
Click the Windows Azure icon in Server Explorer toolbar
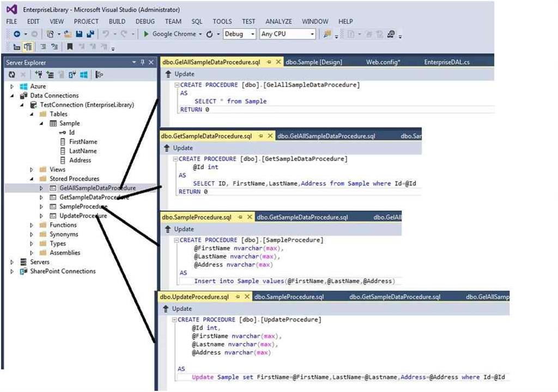[84, 74]
